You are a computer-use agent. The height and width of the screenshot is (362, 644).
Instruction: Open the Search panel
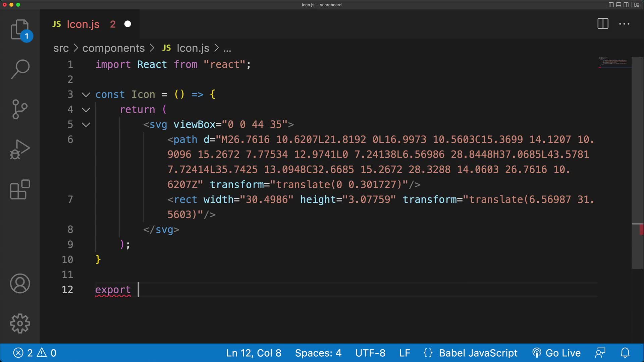pyautogui.click(x=20, y=69)
